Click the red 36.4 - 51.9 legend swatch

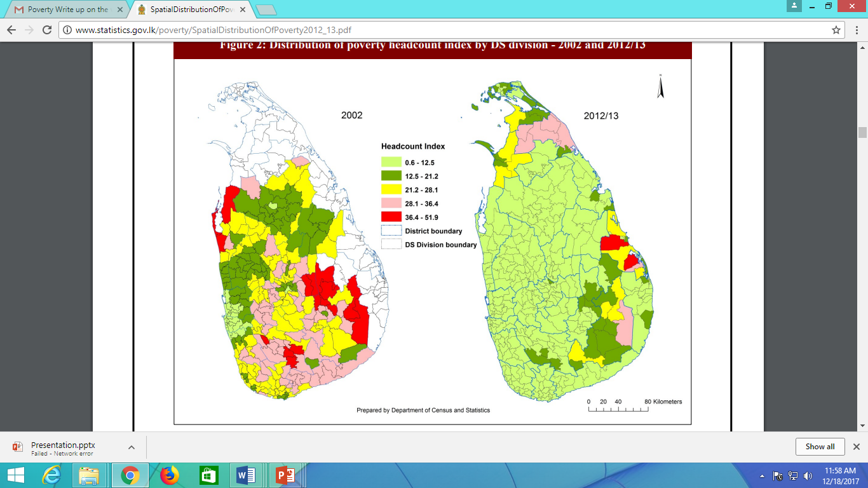pos(390,217)
